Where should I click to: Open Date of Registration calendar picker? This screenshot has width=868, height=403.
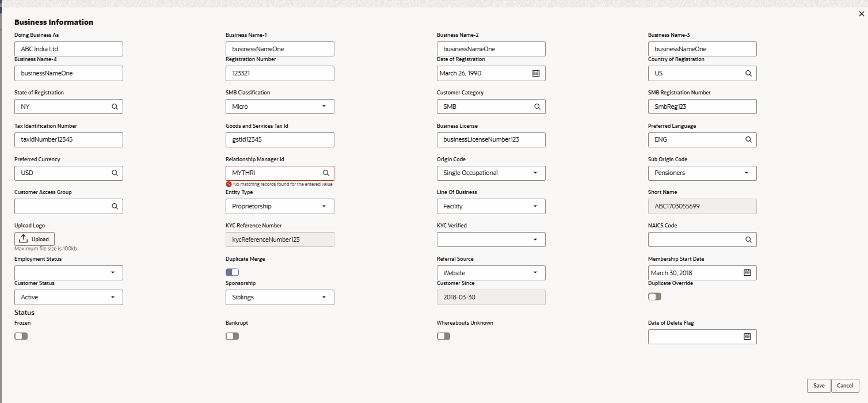pos(536,74)
